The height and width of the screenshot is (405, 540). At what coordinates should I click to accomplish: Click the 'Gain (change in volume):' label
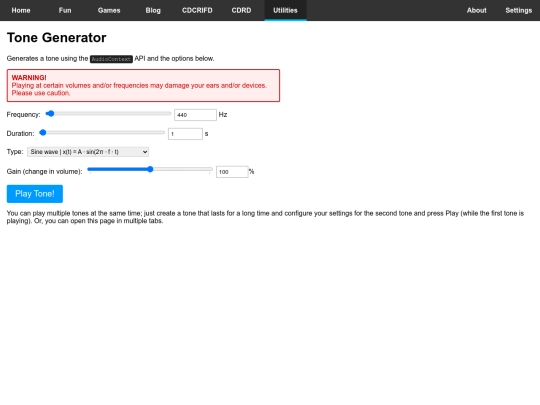tap(44, 172)
